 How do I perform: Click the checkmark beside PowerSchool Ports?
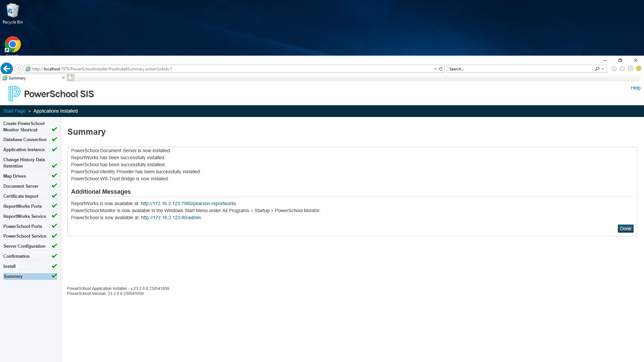point(54,226)
